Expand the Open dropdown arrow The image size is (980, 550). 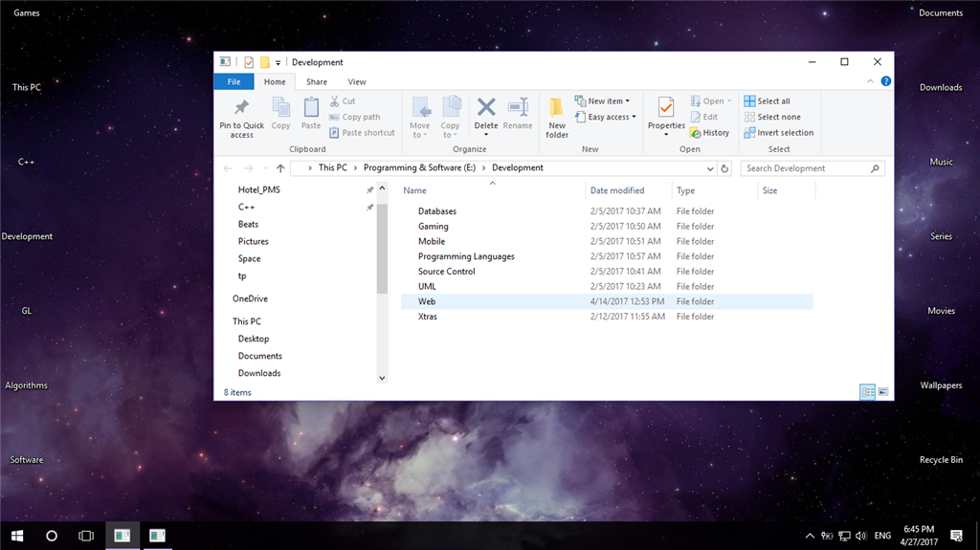pos(728,101)
